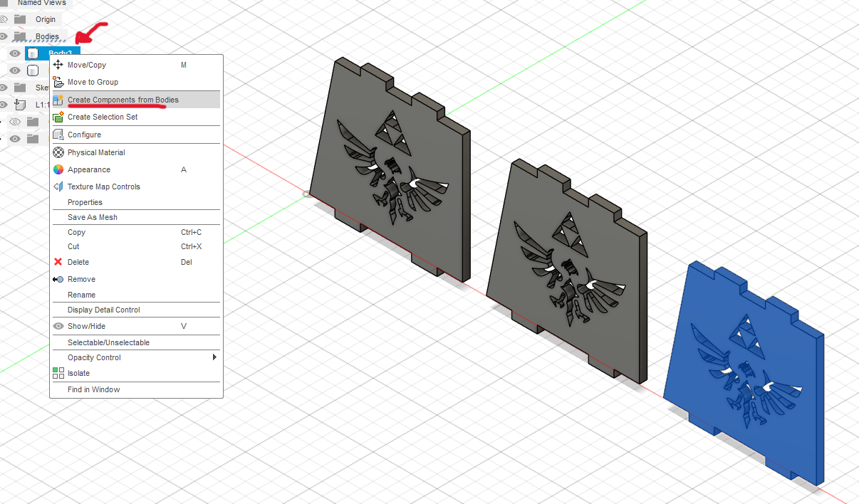Click the body icon below Body3
This screenshot has width=859, height=504.
33,70
